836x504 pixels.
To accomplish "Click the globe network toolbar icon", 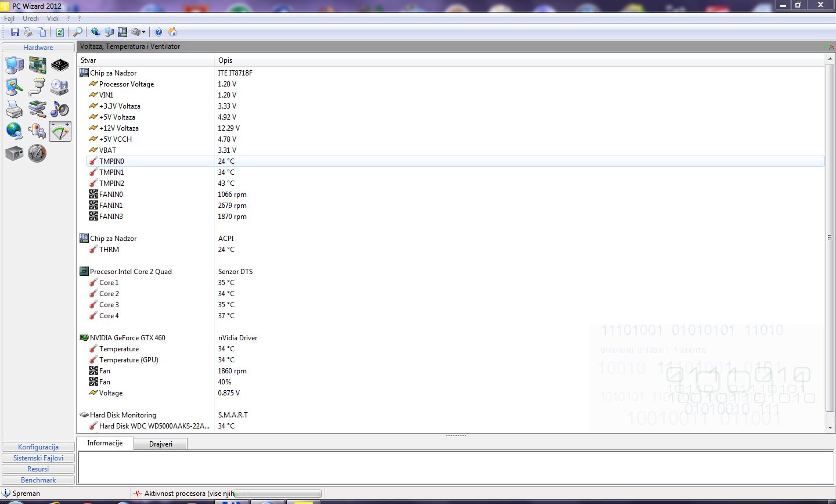I will tap(96, 32).
